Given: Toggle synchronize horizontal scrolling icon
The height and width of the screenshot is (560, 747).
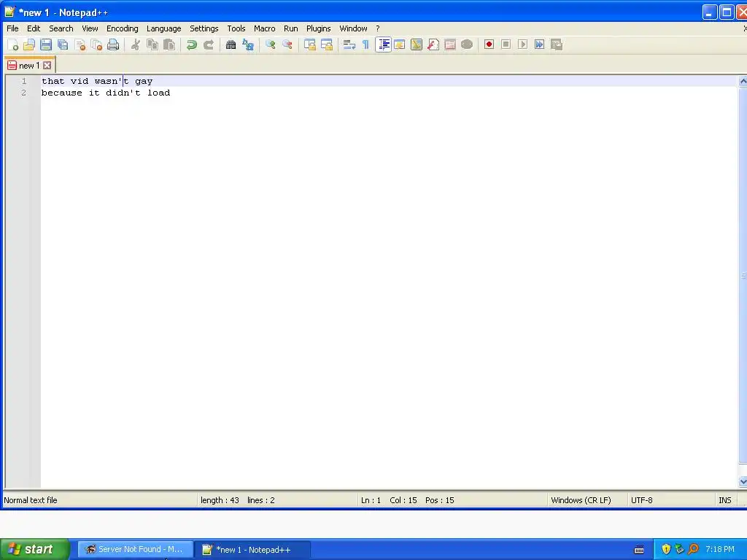Looking at the screenshot, I should click(x=327, y=44).
